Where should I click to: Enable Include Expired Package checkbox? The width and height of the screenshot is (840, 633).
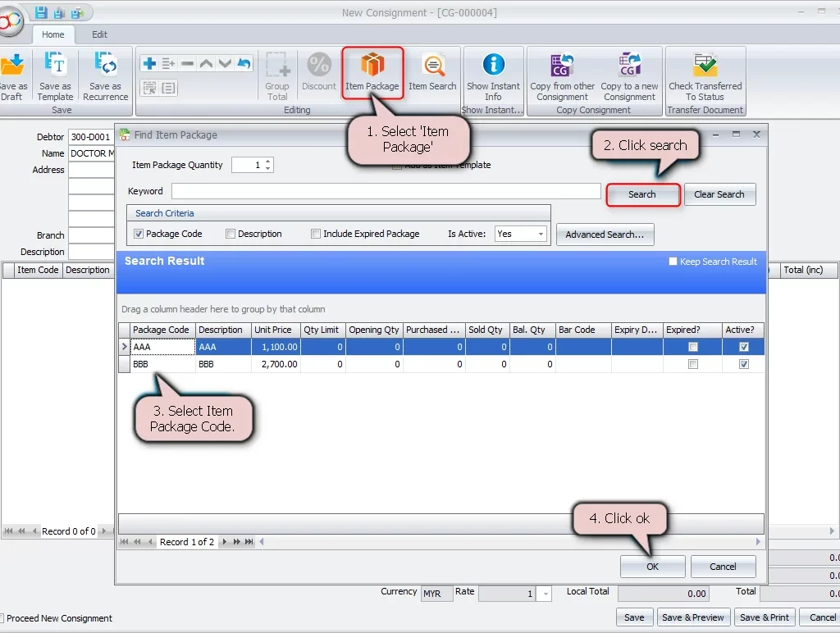[316, 234]
